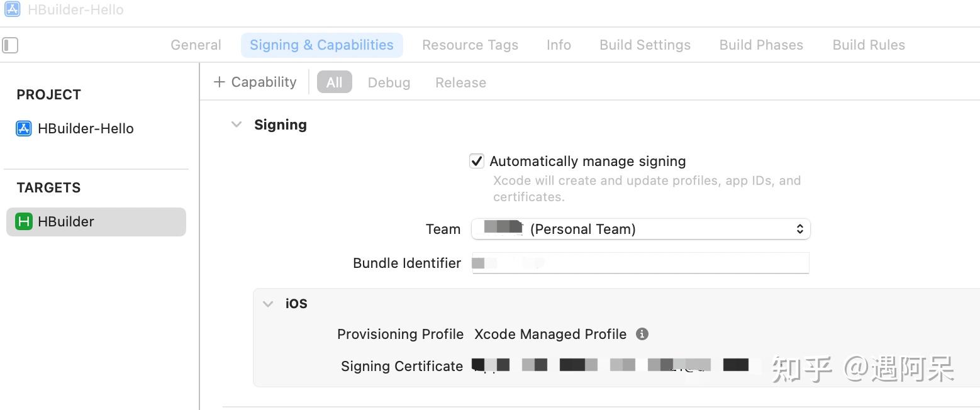Viewport: 980px width, 410px height.
Task: Switch to the General tab
Action: (x=196, y=45)
